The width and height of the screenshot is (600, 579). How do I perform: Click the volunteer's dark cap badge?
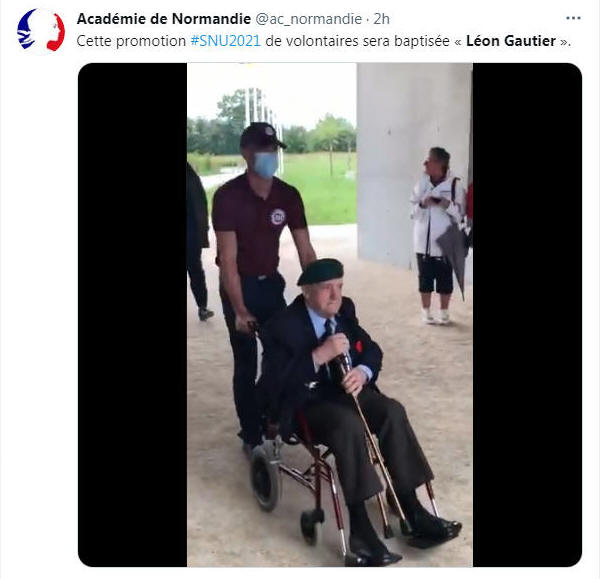(269, 131)
